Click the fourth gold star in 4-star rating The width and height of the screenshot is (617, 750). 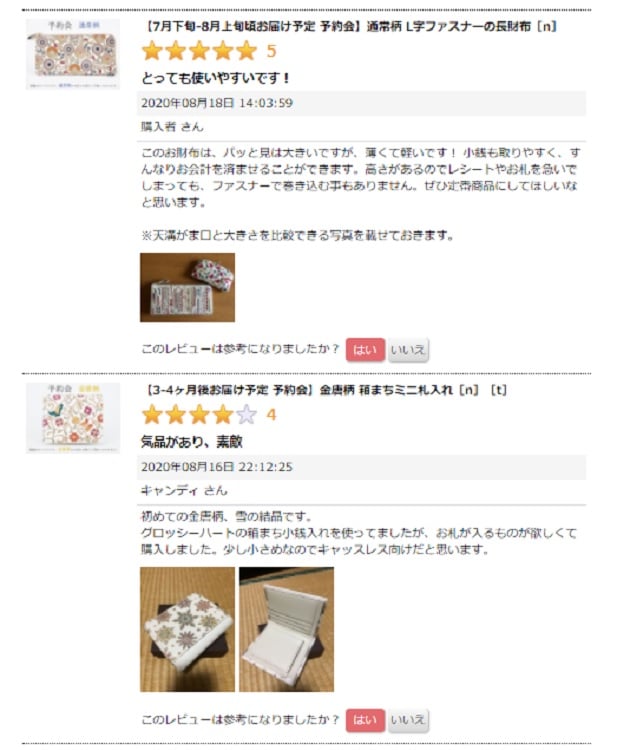point(223,415)
